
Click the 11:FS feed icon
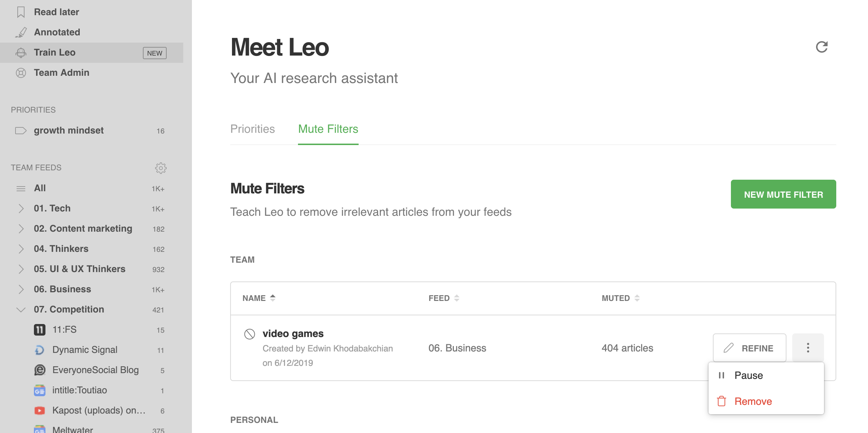[40, 329]
